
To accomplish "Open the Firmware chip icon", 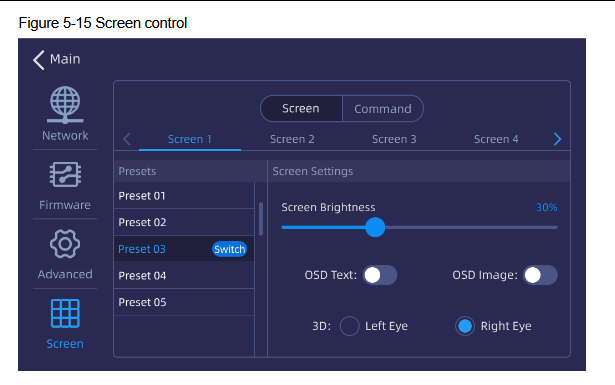I will [x=65, y=174].
